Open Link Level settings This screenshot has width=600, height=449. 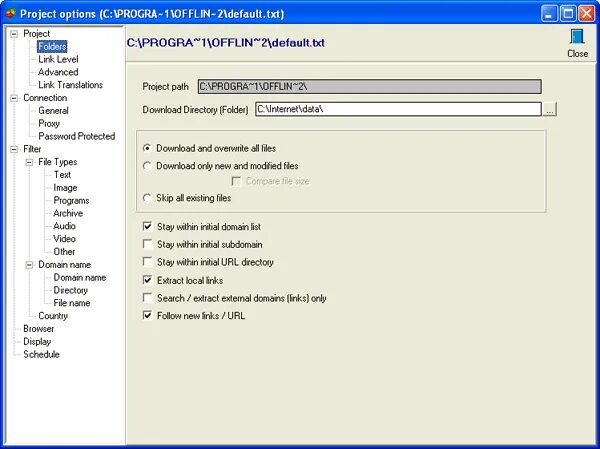[58, 59]
